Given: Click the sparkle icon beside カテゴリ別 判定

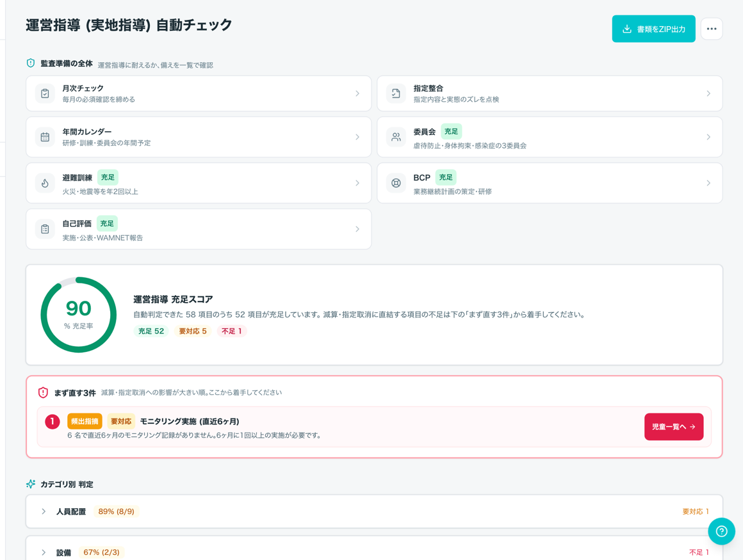Looking at the screenshot, I should tap(31, 484).
